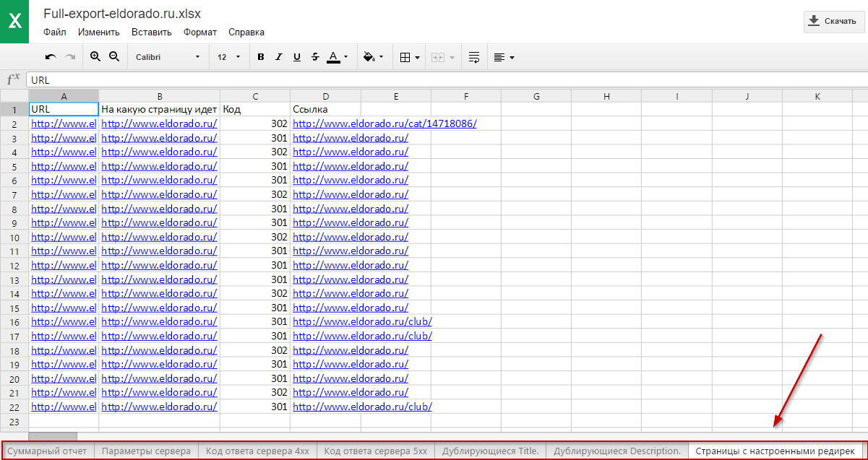
Task: Select column K header
Action: [817, 96]
